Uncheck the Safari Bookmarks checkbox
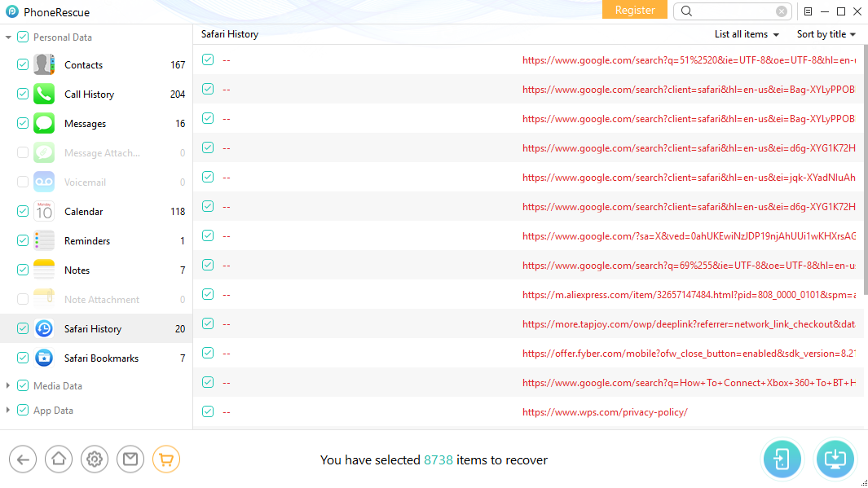868x488 pixels. click(x=23, y=358)
